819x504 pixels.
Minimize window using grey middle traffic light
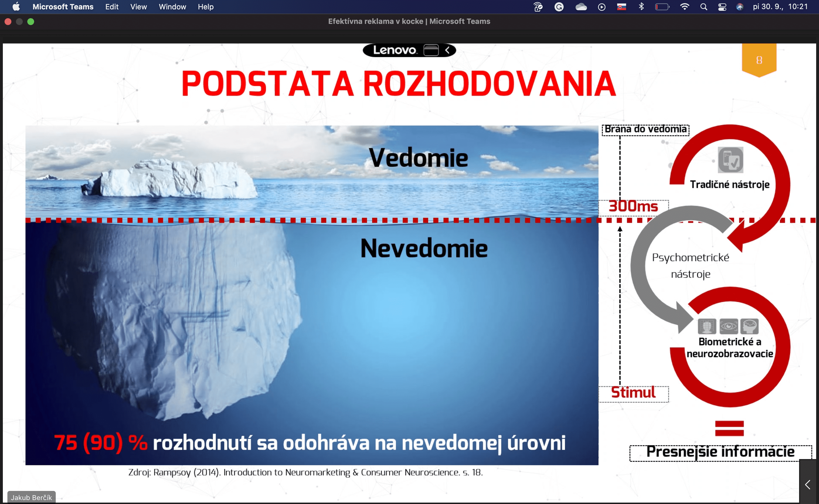click(19, 22)
